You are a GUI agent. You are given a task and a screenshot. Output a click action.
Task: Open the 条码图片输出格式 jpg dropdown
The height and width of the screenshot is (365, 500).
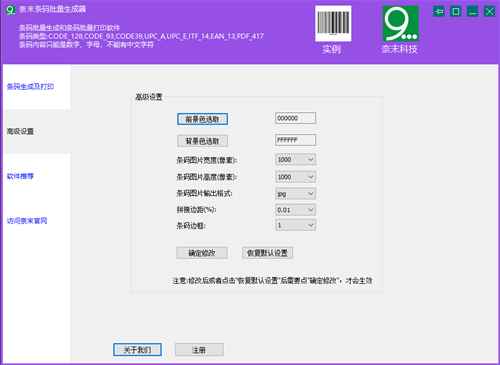click(x=295, y=194)
